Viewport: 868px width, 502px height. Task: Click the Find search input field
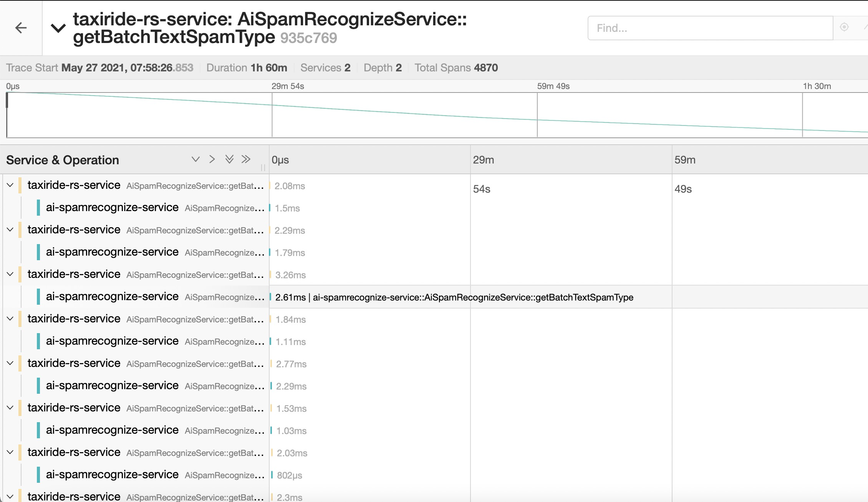710,28
